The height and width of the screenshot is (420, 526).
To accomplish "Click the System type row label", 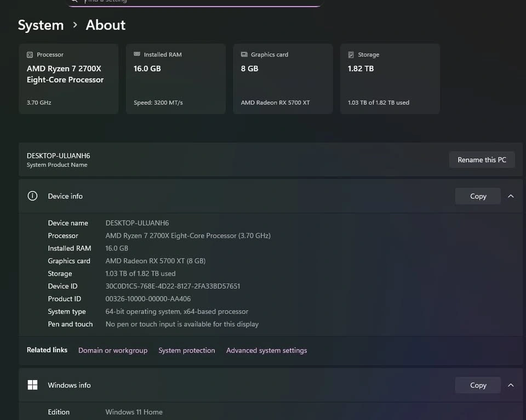I will [67, 311].
